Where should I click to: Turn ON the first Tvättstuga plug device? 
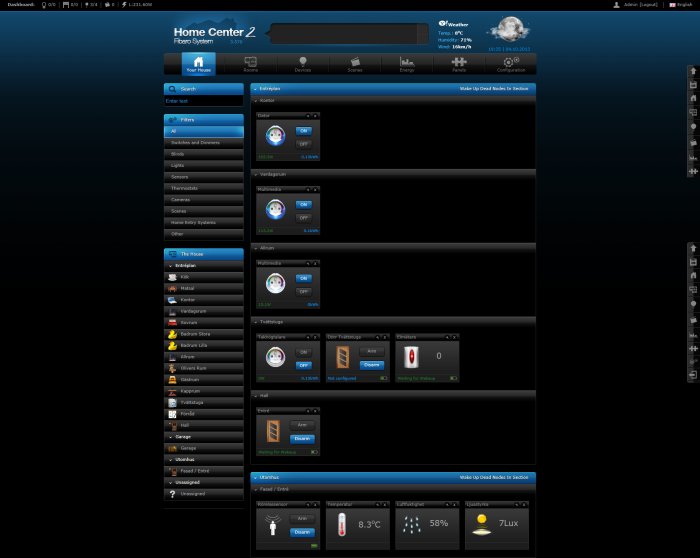pyautogui.click(x=304, y=352)
